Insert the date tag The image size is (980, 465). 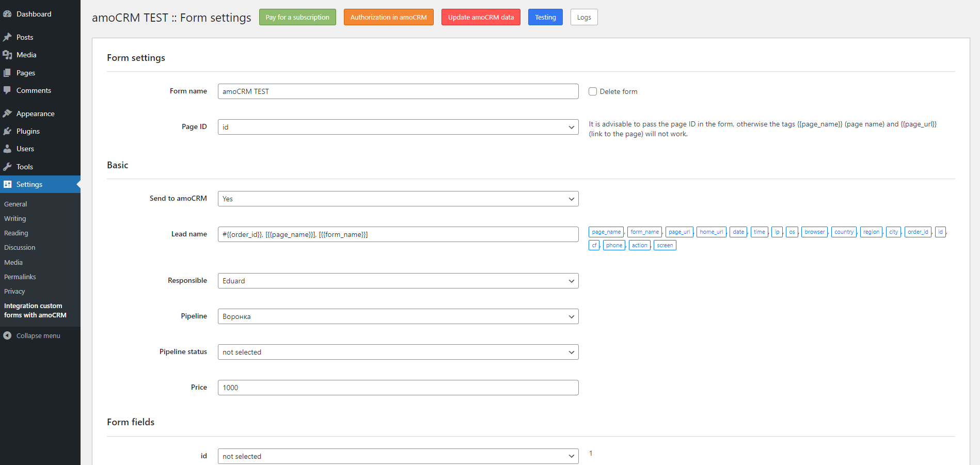tap(738, 232)
